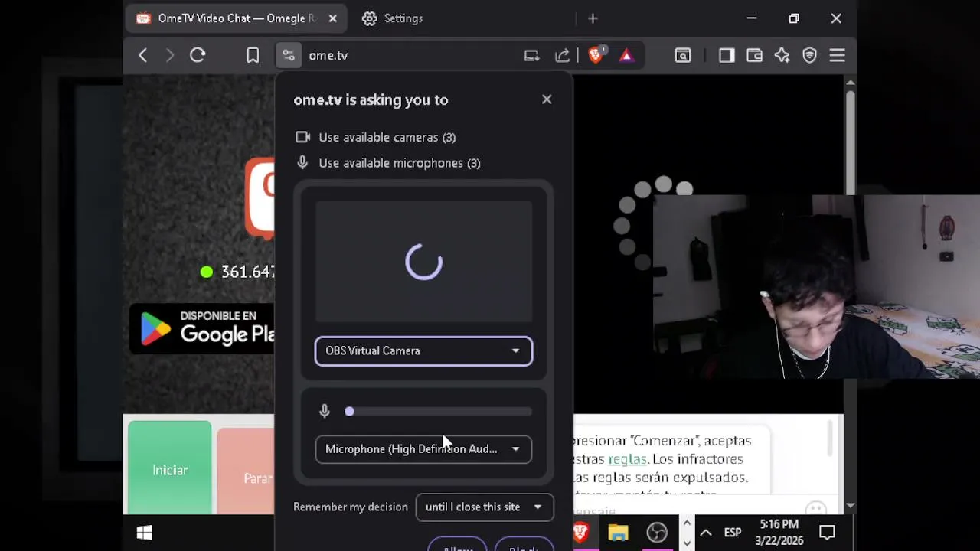The width and height of the screenshot is (980, 551).
Task: Open Brave VPN shield icon
Action: [809, 55]
